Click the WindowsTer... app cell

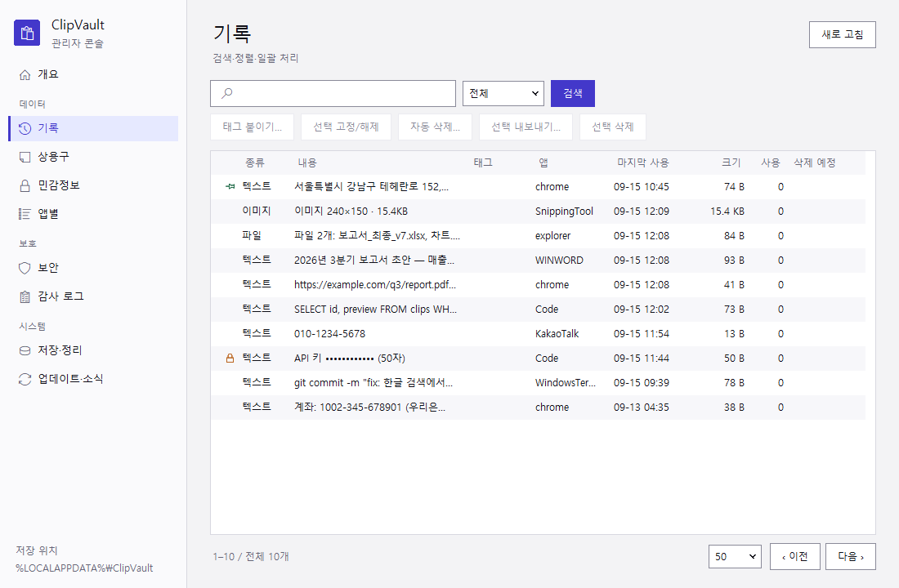pyautogui.click(x=566, y=383)
